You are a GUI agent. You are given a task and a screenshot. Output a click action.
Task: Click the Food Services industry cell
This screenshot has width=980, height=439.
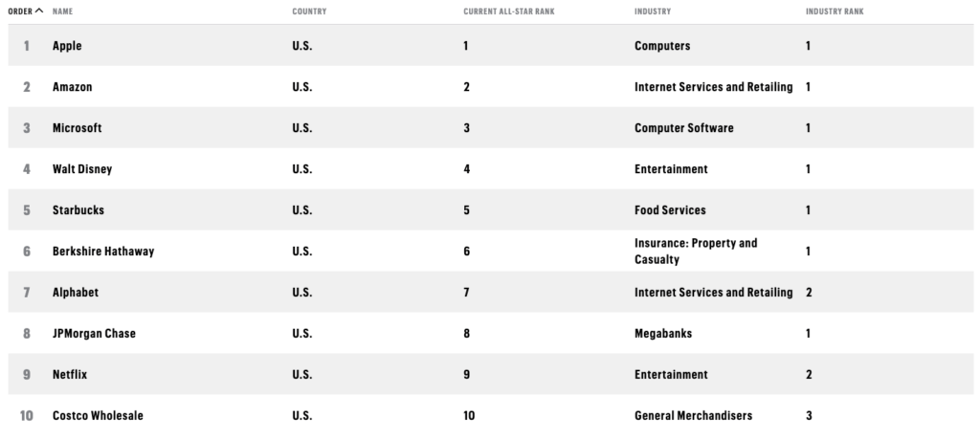(x=670, y=209)
